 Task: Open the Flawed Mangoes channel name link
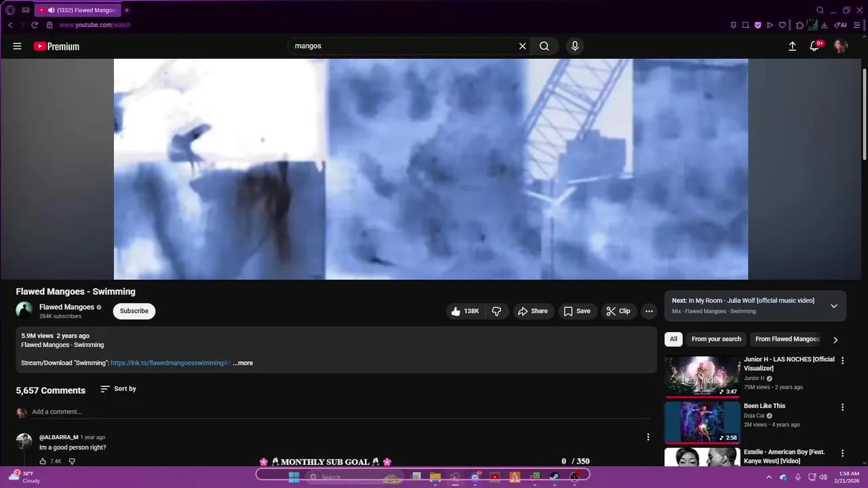point(66,307)
